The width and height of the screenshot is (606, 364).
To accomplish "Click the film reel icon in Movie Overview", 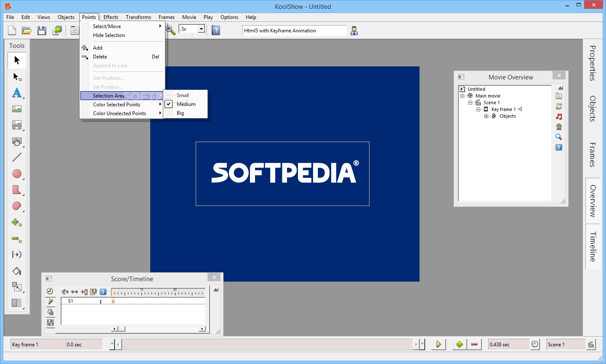I will coord(559,127).
